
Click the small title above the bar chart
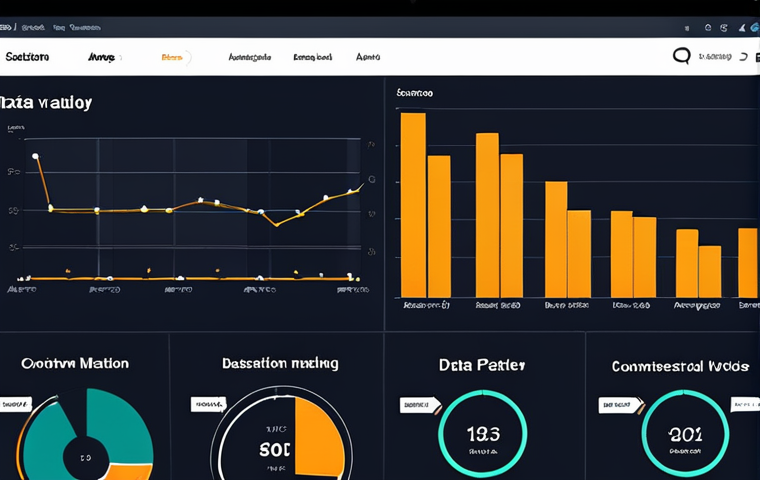point(414,93)
